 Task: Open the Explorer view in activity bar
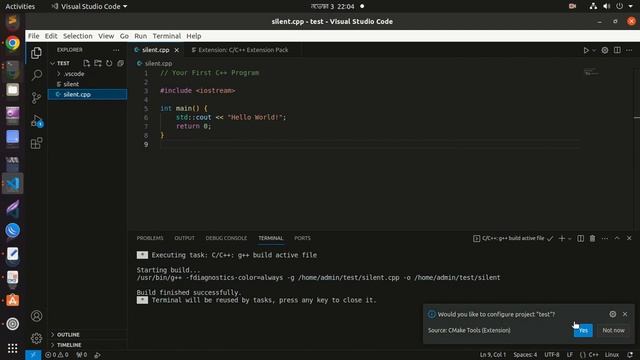tap(36, 53)
